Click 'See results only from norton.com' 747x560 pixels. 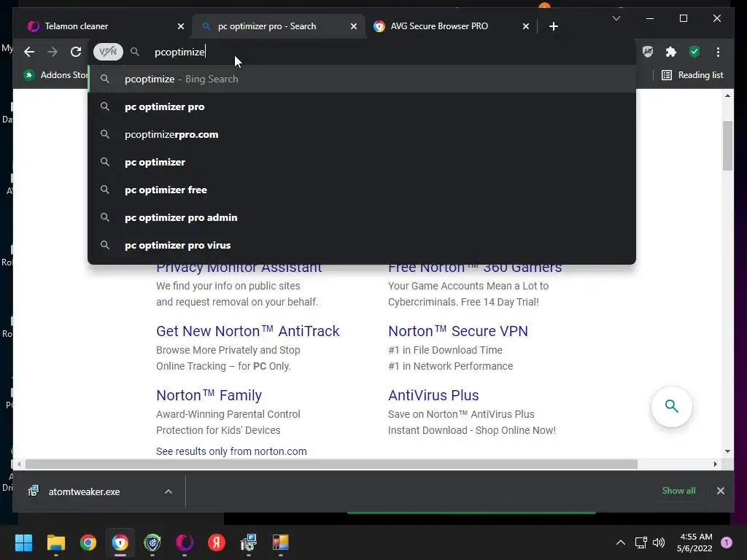click(x=231, y=451)
